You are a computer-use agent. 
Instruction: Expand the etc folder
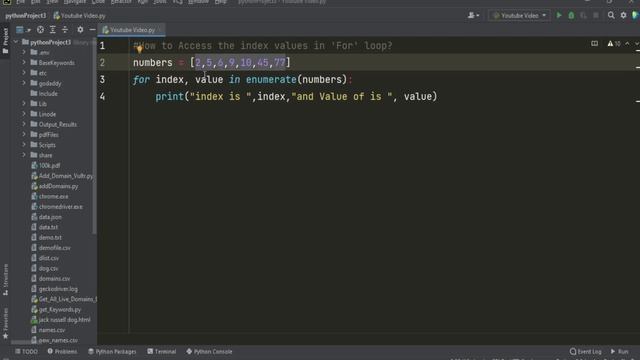pyautogui.click(x=24, y=73)
